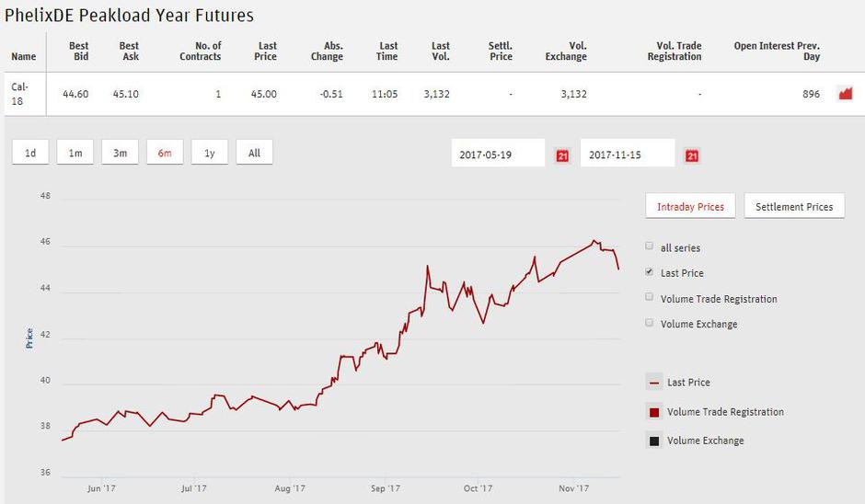Screen dimensions: 865x504
Task: Switch to the Settlement Prices tab
Action: coord(793,207)
